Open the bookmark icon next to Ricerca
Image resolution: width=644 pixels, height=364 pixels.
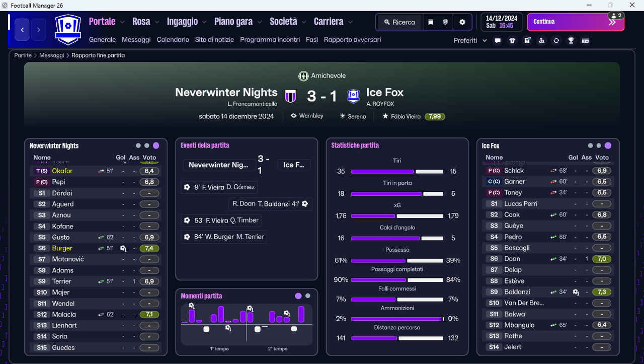(431, 22)
